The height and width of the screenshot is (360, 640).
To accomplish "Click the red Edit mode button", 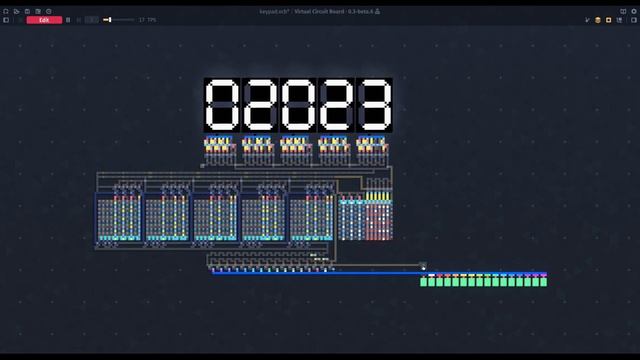I will coord(44,20).
